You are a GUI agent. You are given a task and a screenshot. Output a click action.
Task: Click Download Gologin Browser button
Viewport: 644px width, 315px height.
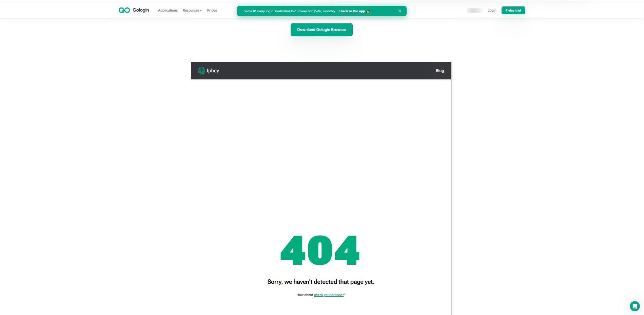coord(321,30)
